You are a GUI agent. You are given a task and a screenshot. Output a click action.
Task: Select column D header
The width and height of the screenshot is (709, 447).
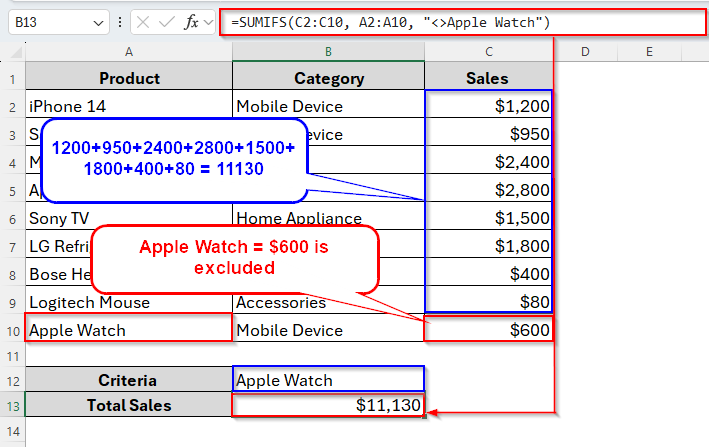[x=584, y=51]
